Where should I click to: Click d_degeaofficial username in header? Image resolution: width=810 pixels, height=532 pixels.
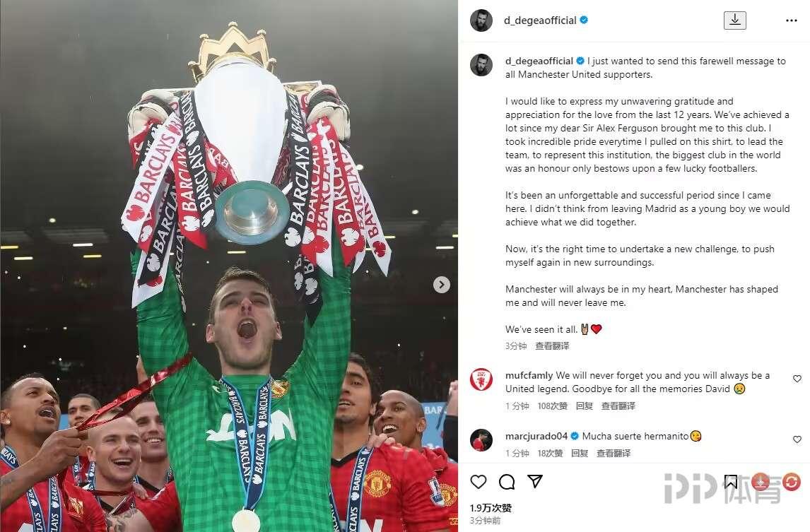540,20
